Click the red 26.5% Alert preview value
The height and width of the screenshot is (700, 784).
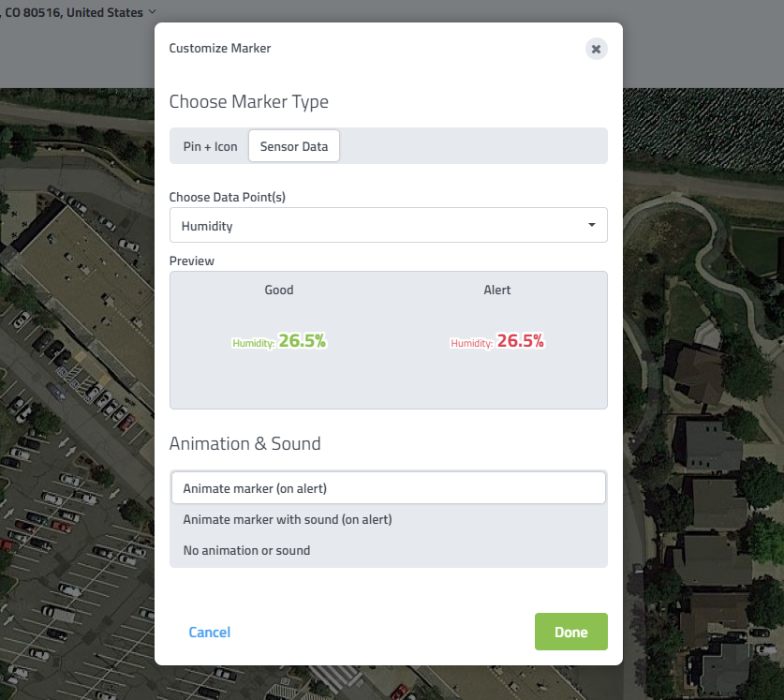point(520,341)
